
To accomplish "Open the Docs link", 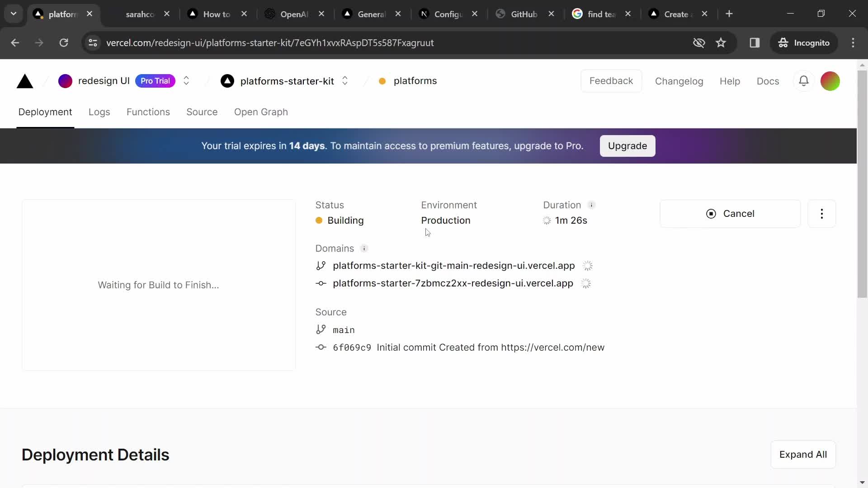I will pyautogui.click(x=768, y=81).
